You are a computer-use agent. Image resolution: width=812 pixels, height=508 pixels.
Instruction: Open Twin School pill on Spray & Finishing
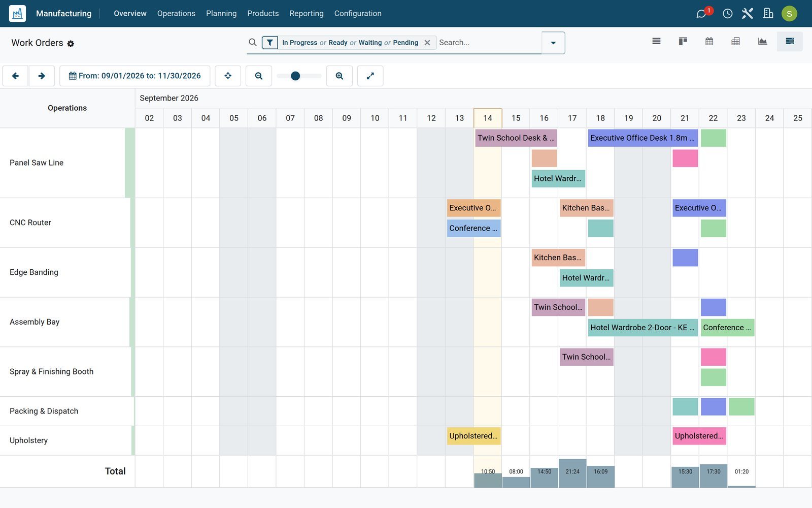click(x=587, y=357)
